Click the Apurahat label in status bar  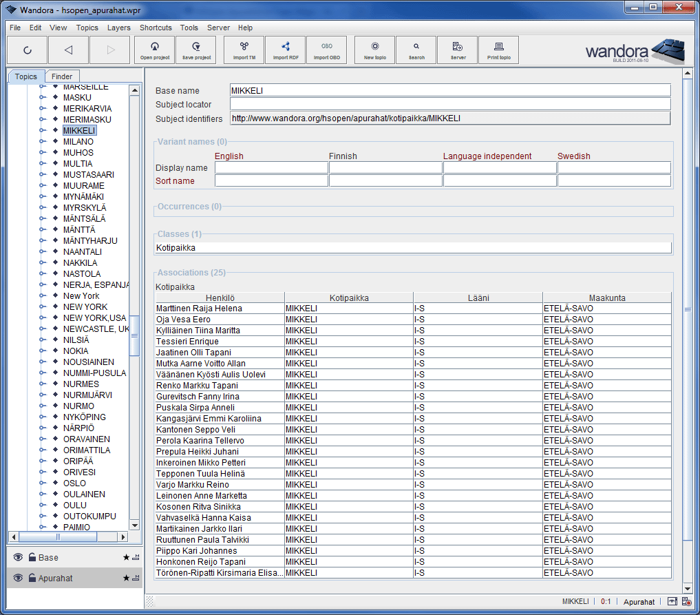coord(638,602)
